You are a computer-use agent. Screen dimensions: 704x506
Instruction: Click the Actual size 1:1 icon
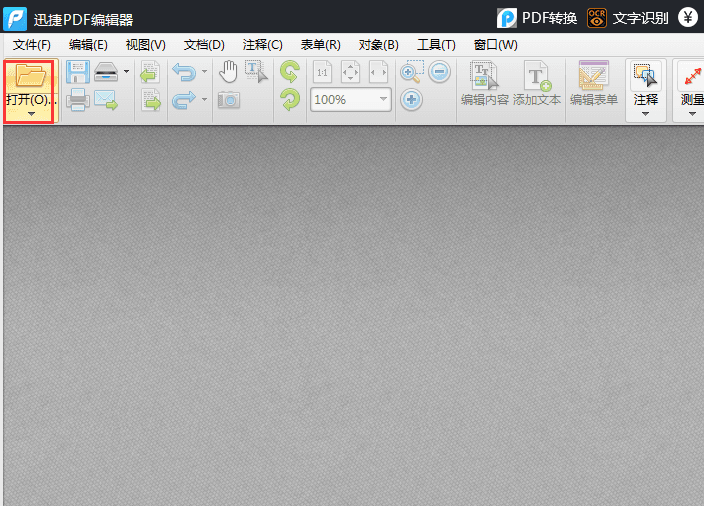pyautogui.click(x=323, y=72)
